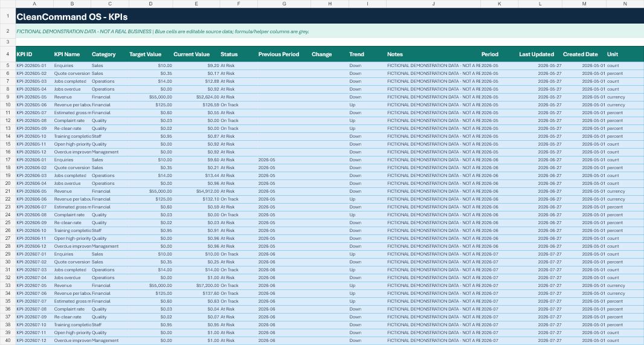Click currency unit cell in row 34
The image size is (644, 345).
coord(625,293)
